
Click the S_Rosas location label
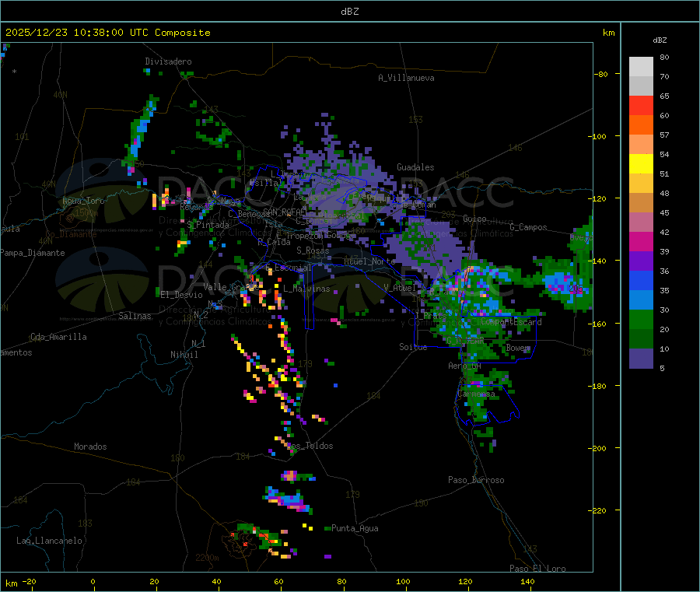pos(313,250)
